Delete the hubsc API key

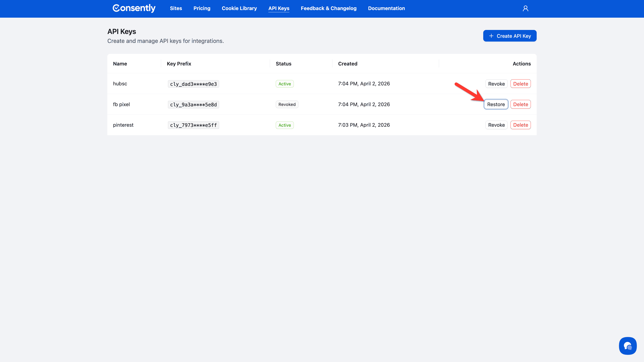tap(521, 84)
